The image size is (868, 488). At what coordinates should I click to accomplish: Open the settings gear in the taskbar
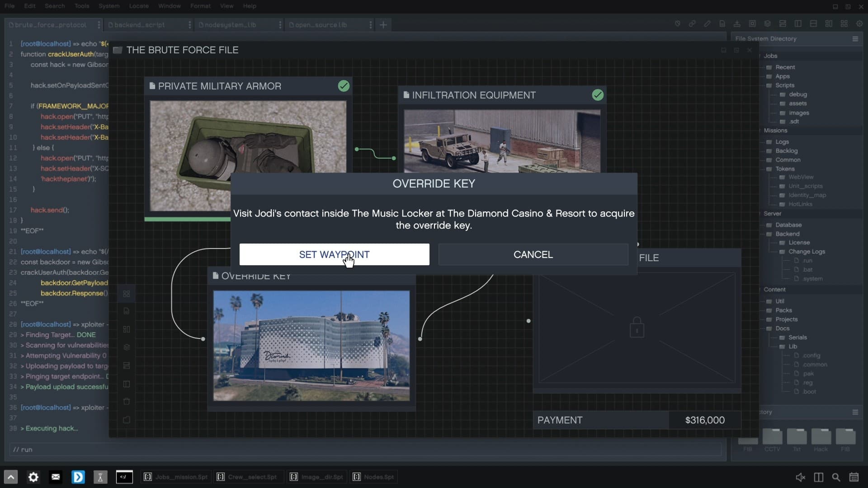pyautogui.click(x=33, y=477)
